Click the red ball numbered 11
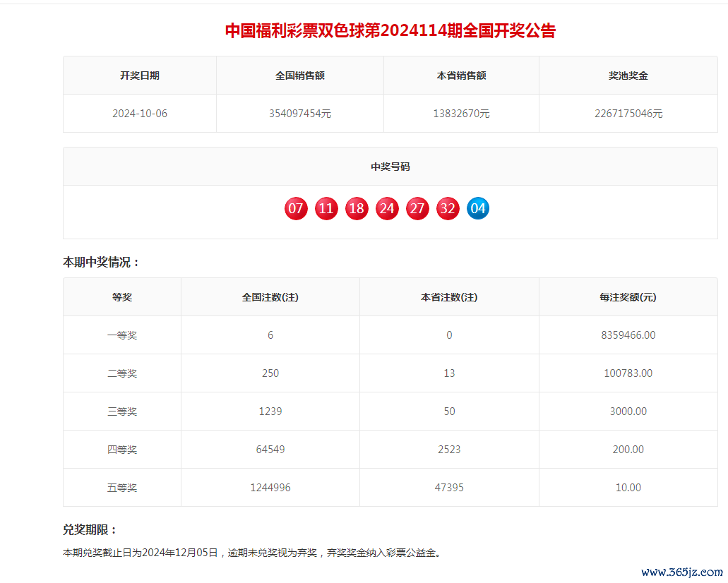Viewport: 728px width, 583px height. 326,208
